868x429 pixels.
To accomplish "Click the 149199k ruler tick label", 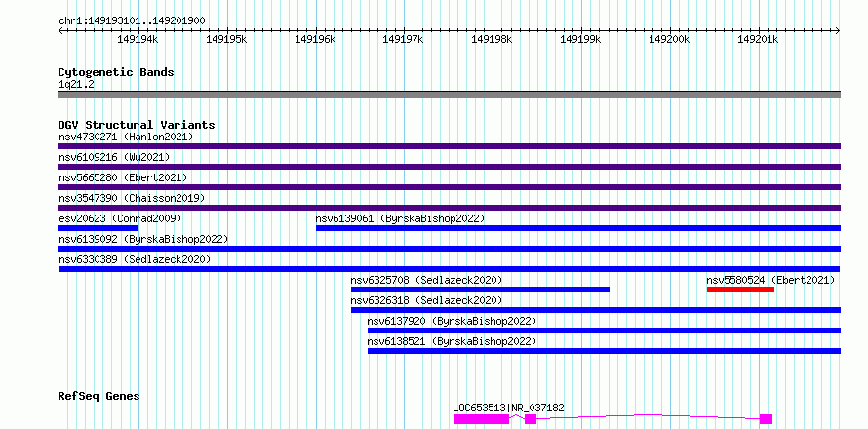I will [580, 39].
